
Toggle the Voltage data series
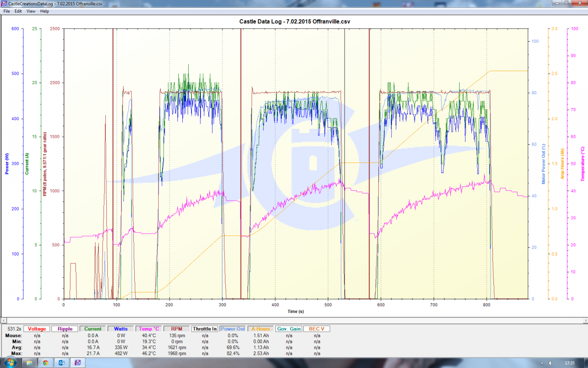click(x=37, y=329)
